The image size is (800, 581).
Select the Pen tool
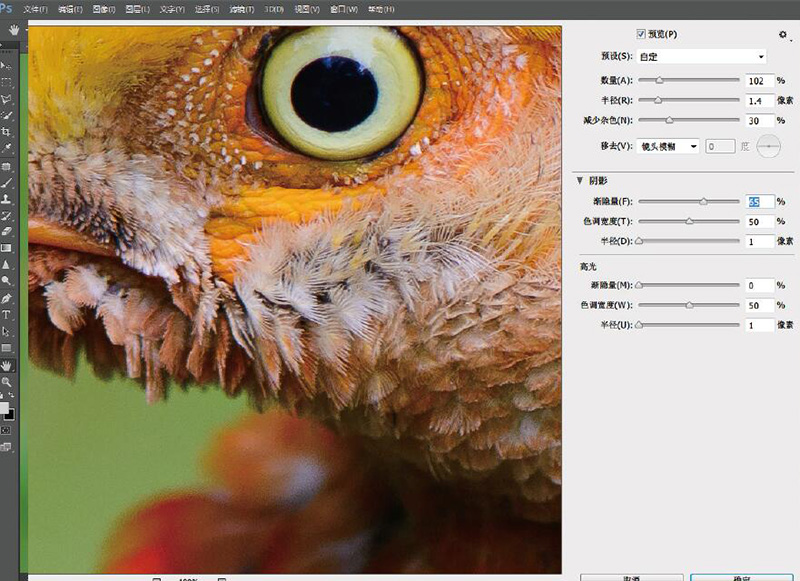tap(7, 298)
